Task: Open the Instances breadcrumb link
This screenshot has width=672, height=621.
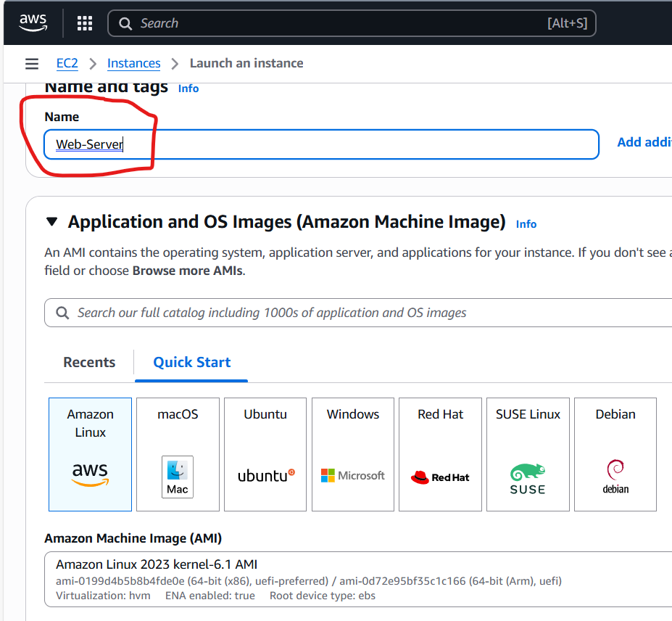Action: click(x=133, y=63)
